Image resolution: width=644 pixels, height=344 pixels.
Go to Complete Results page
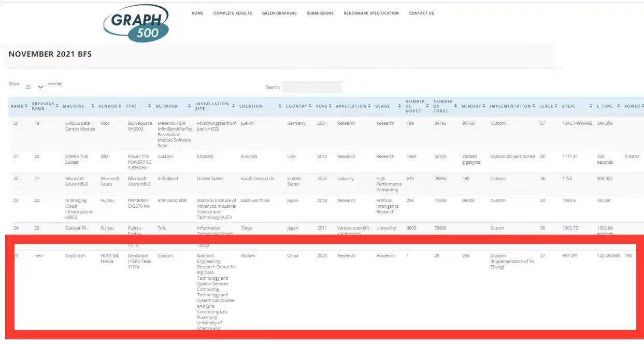point(233,13)
